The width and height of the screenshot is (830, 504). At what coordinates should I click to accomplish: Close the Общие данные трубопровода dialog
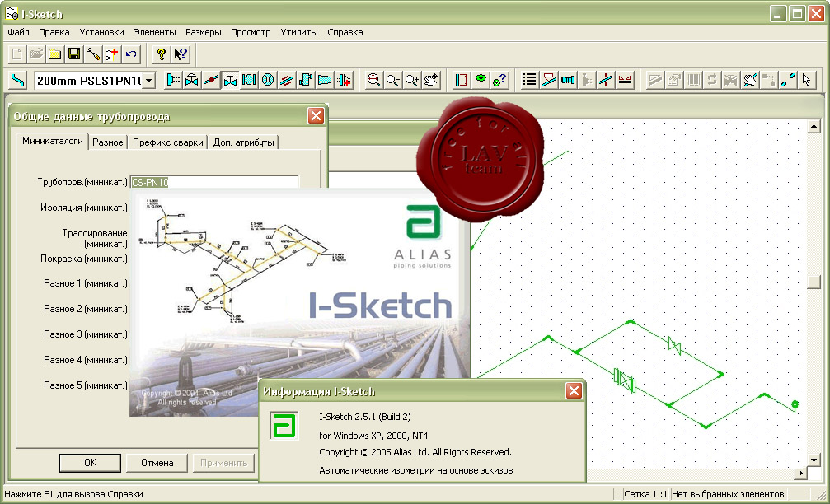pyautogui.click(x=316, y=116)
